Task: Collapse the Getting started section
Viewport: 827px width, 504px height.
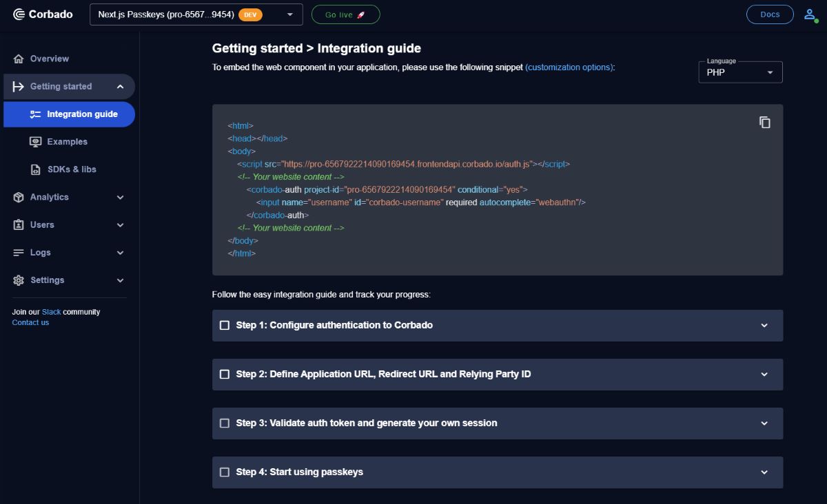Action: [x=120, y=86]
